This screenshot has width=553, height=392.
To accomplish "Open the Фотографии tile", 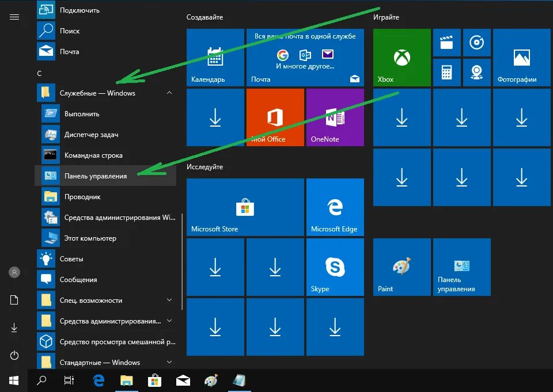I will coord(522,58).
